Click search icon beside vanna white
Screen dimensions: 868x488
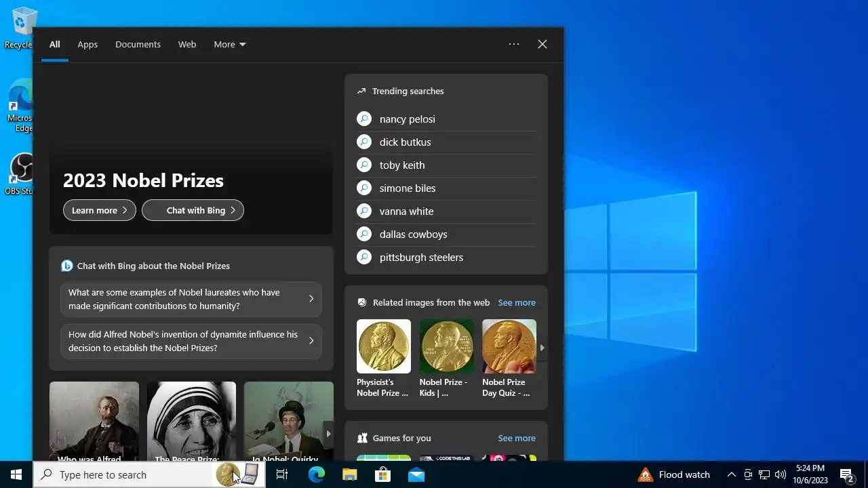point(364,211)
